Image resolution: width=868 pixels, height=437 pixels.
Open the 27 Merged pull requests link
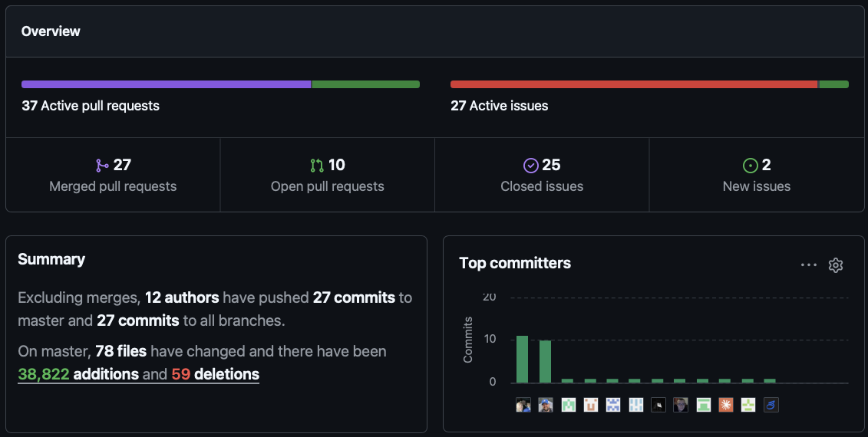click(x=113, y=175)
